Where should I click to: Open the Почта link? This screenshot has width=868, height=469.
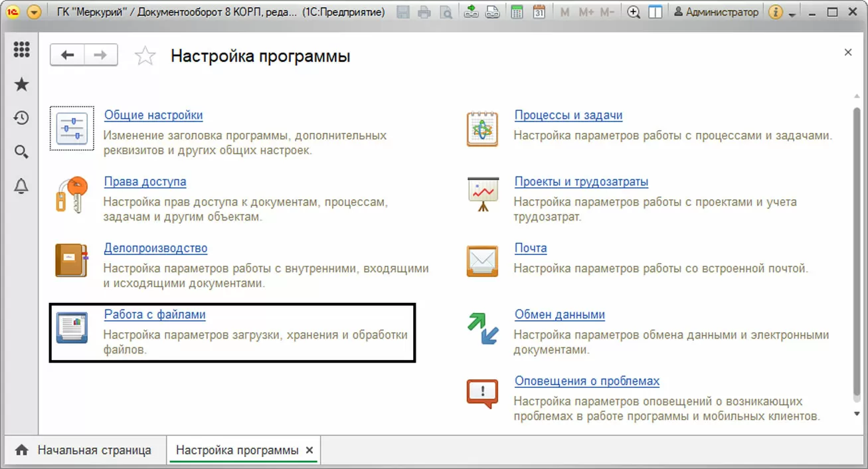point(531,248)
